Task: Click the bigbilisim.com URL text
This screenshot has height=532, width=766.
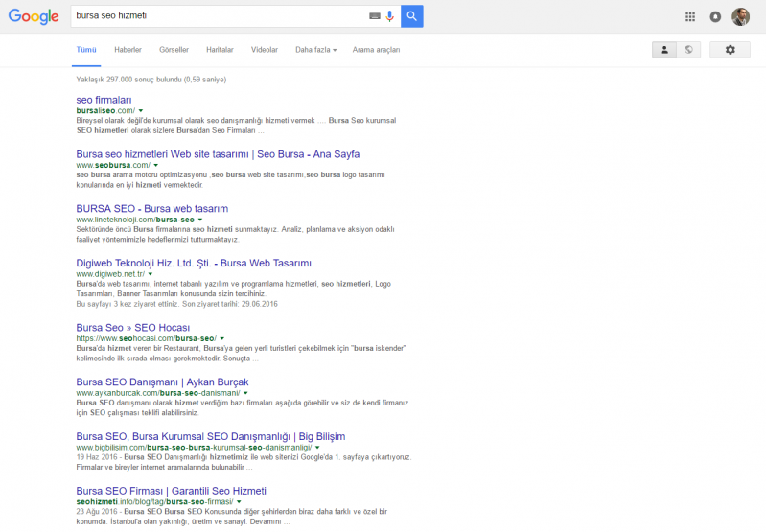Action: point(194,448)
